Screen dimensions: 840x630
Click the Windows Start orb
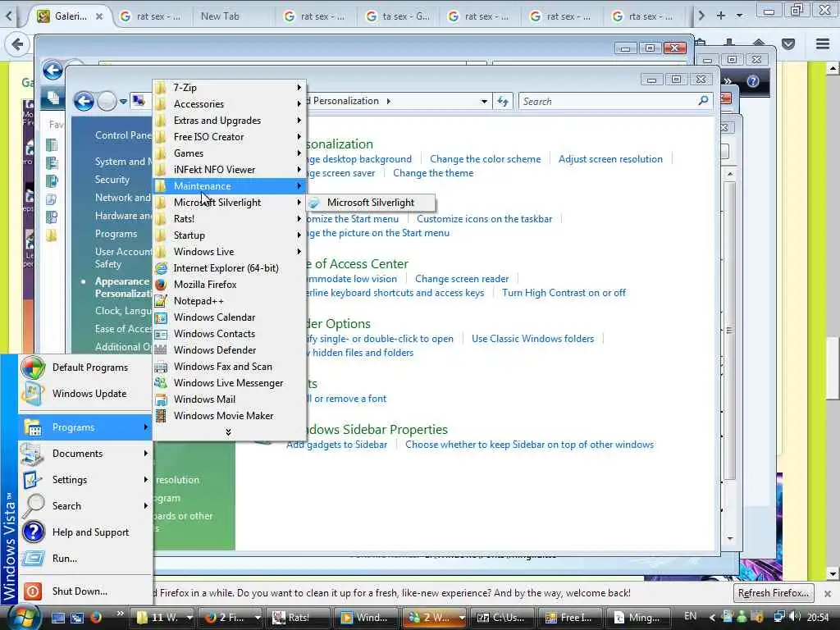coord(24,617)
